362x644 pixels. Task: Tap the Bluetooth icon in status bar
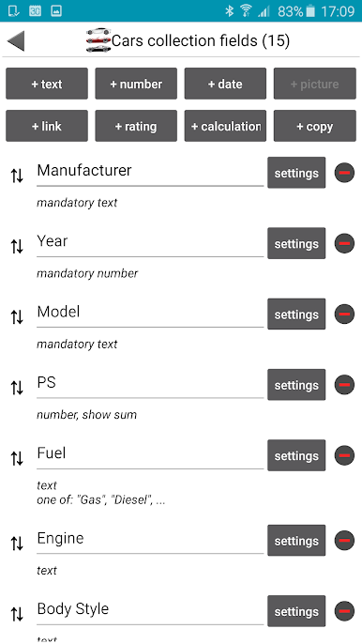tap(229, 10)
